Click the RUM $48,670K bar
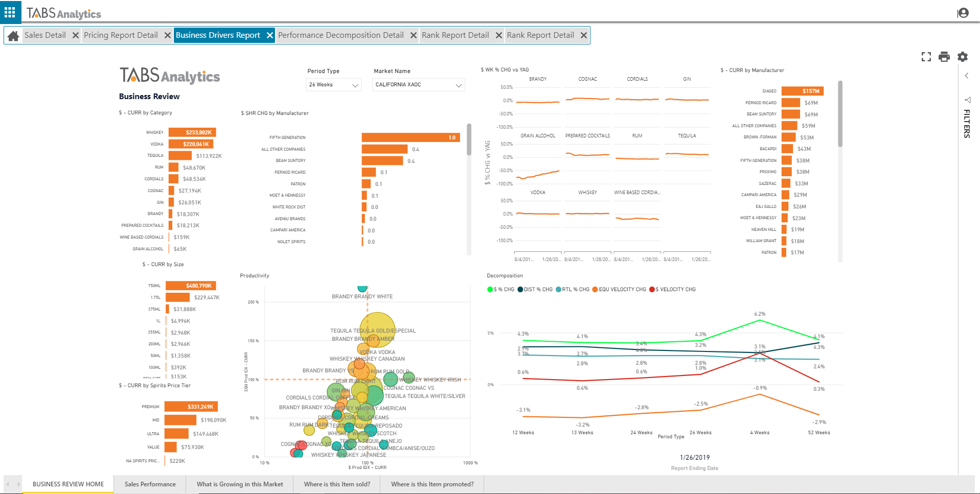This screenshot has width=980, height=494. 174,168
